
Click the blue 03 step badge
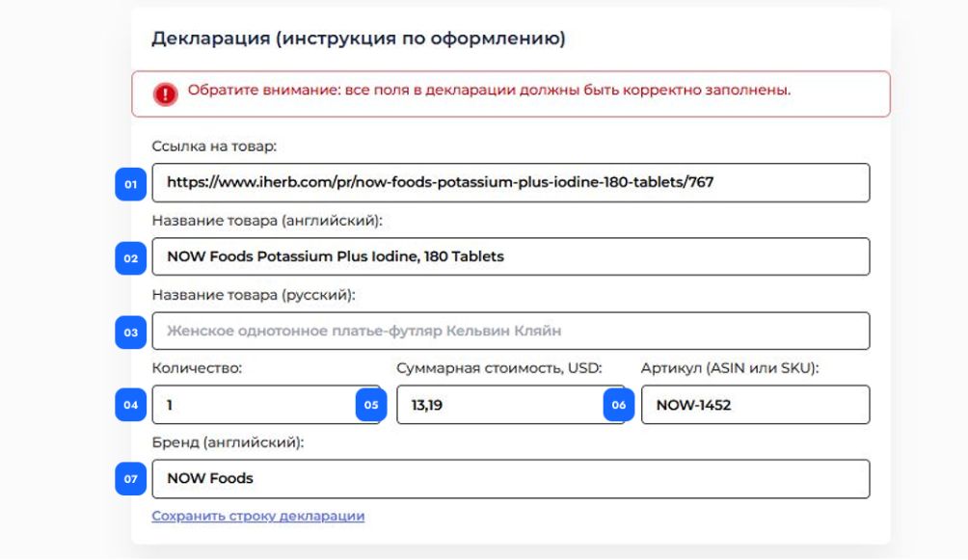tap(130, 333)
